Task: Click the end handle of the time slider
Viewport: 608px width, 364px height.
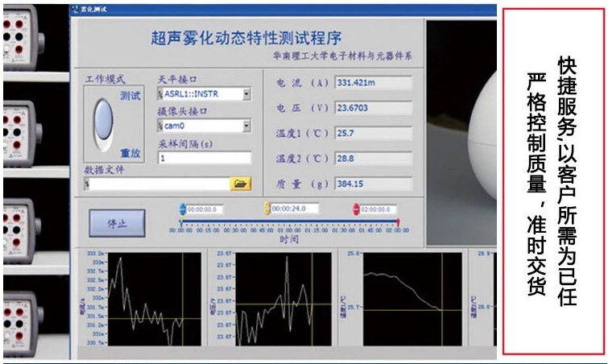Action: [x=399, y=222]
